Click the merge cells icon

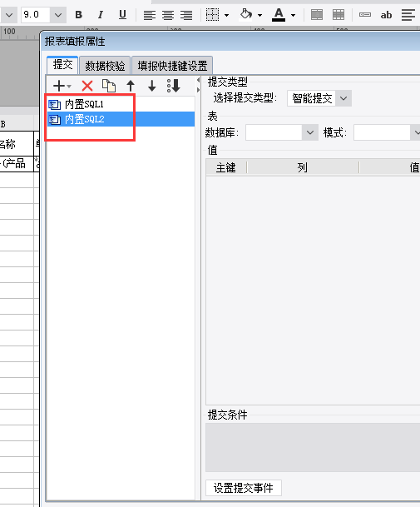tap(317, 15)
